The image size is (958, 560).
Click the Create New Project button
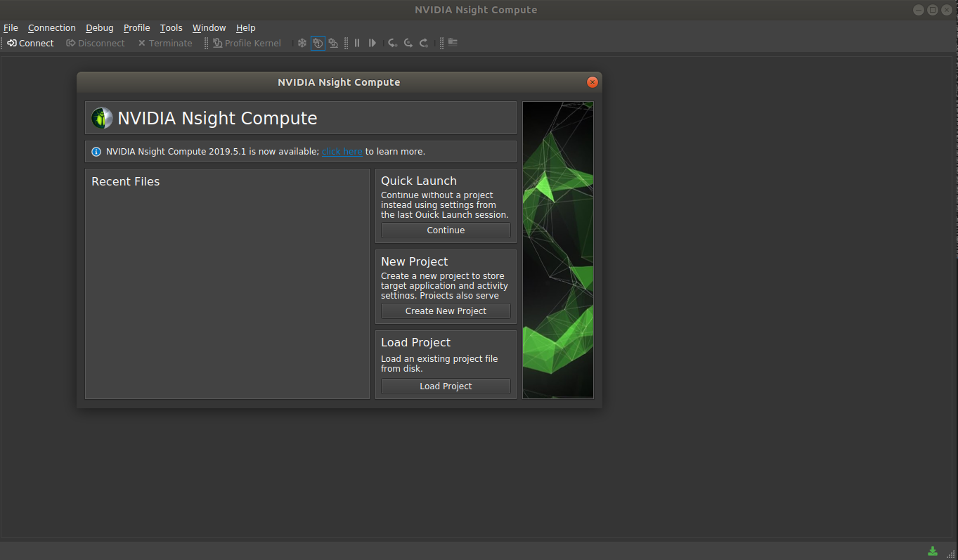click(446, 311)
